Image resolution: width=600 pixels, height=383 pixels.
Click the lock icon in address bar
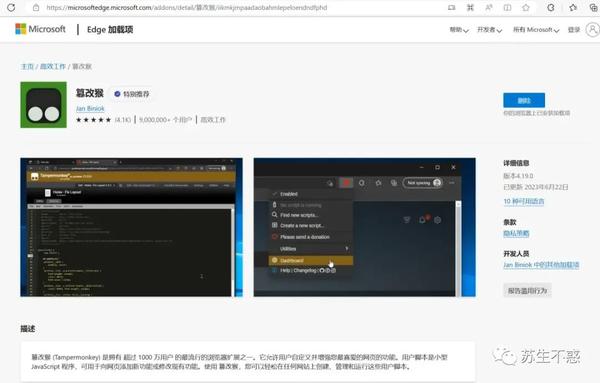point(36,7)
